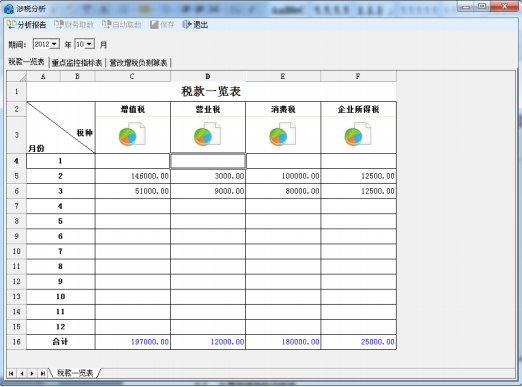Expand the year 2012 dropdown

point(55,44)
